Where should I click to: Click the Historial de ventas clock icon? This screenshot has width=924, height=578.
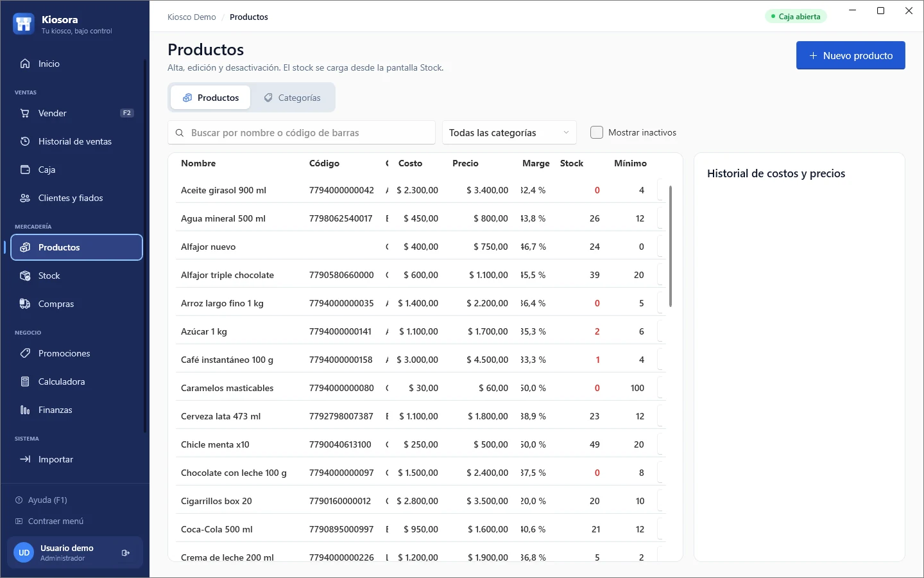pyautogui.click(x=25, y=141)
